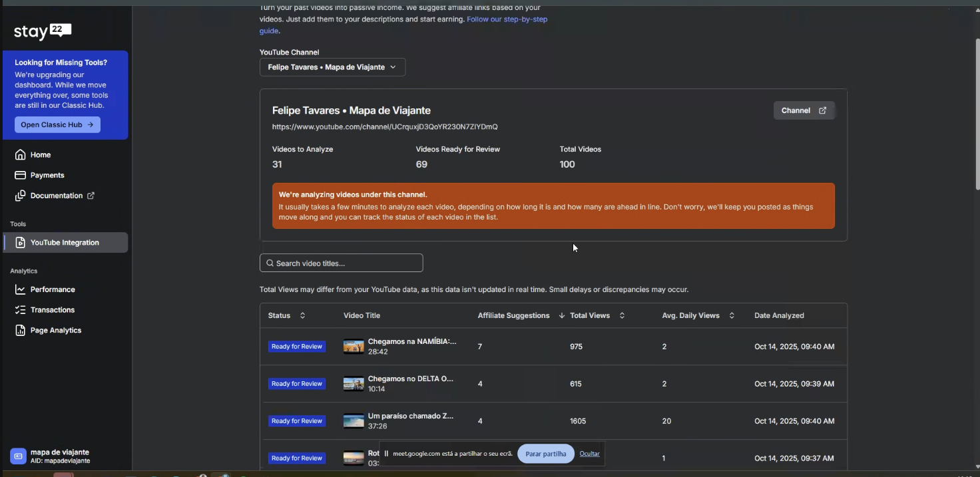Click Parar partilha to stop sharing
Screen dimensions: 980x477
[x=545, y=454]
